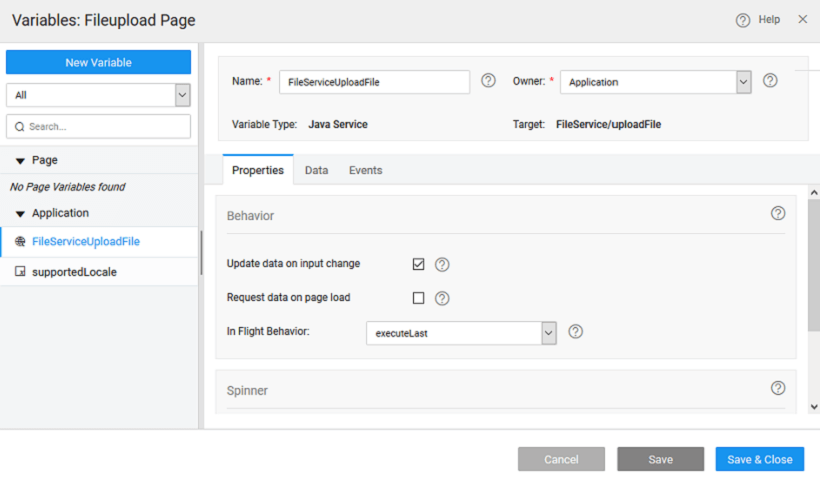Image resolution: width=820 pixels, height=495 pixels.
Task: Select supportedLocale variable in list
Action: pyautogui.click(x=74, y=272)
